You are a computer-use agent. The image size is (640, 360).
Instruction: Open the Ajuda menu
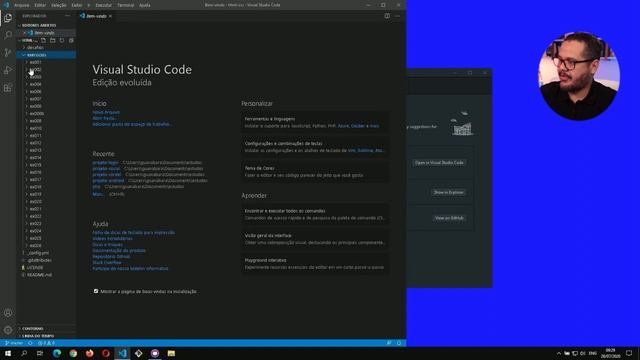click(144, 5)
